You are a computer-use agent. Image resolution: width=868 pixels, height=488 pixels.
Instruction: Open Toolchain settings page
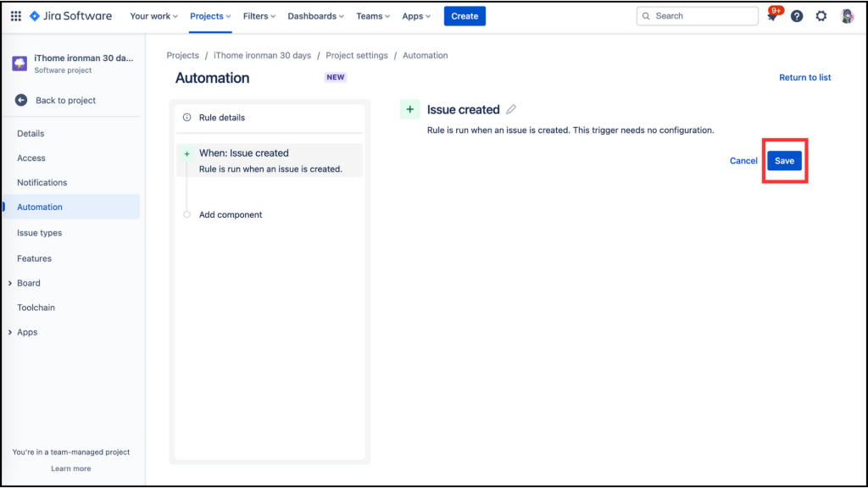[x=36, y=308]
